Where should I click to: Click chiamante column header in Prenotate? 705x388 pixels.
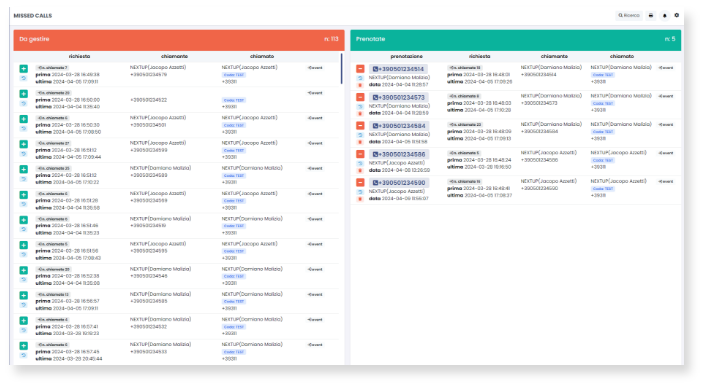[554, 57]
